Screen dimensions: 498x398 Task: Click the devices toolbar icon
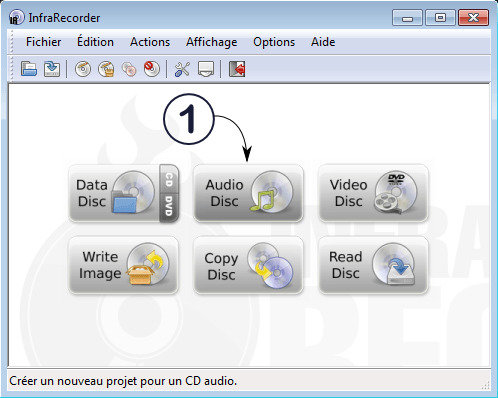coord(206,69)
